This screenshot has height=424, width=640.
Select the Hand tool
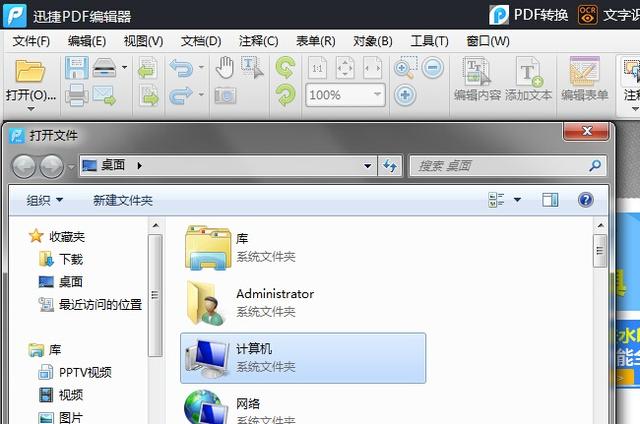coord(225,67)
